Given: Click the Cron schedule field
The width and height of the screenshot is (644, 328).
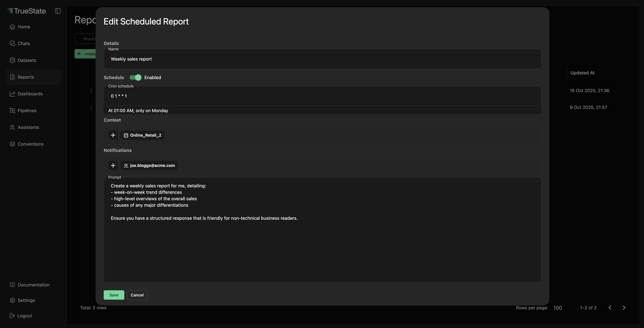Looking at the screenshot, I should coord(322,96).
